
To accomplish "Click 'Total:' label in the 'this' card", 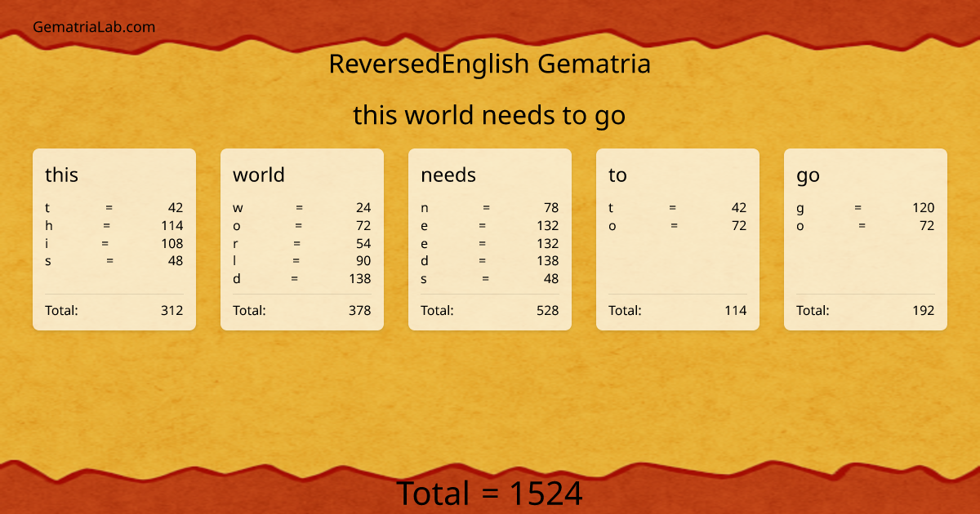I will 61,310.
